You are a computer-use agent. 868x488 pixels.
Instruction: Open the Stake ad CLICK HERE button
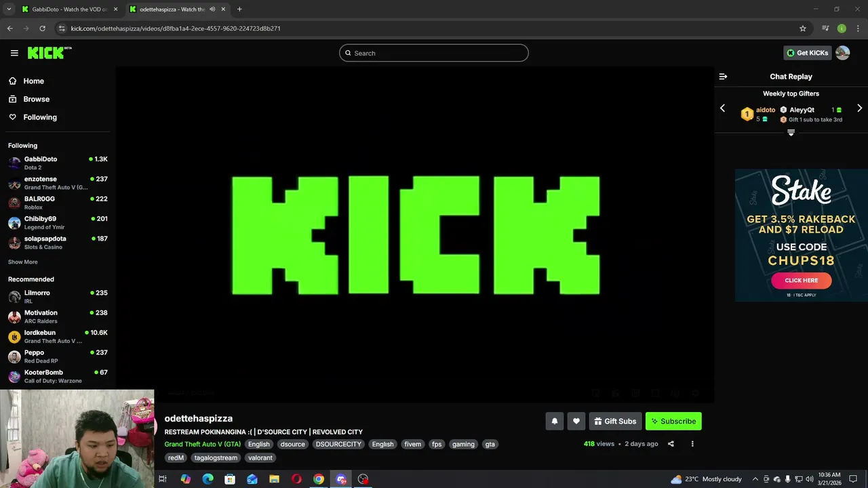[802, 281]
